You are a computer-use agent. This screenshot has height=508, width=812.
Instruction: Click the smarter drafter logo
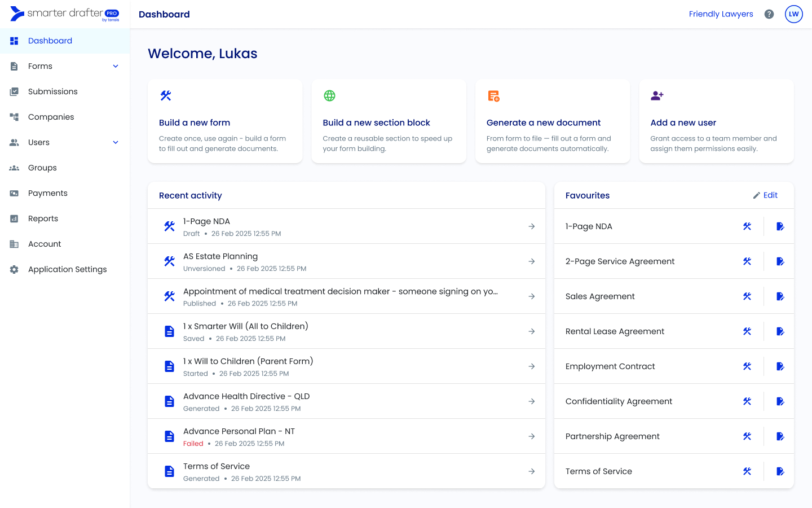click(65, 14)
